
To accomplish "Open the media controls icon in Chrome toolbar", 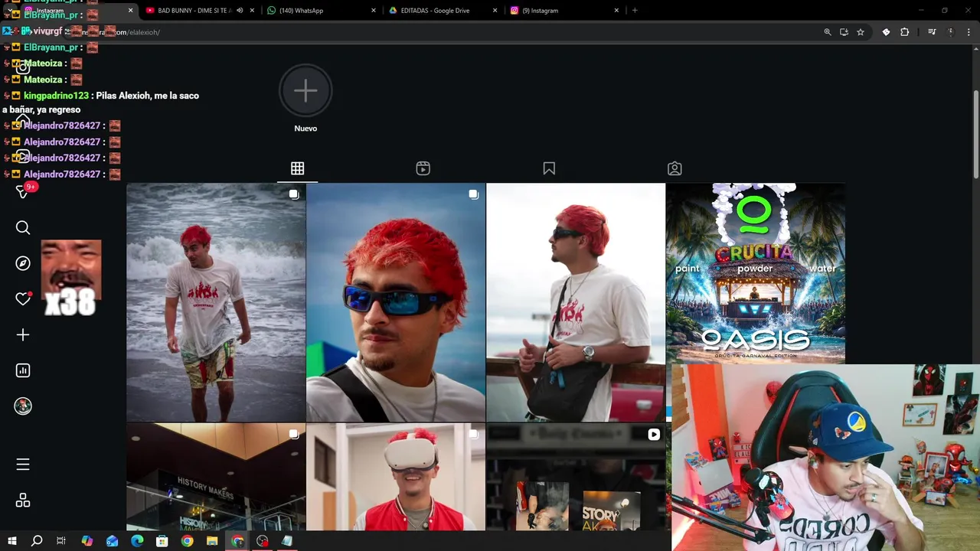I will (x=932, y=32).
